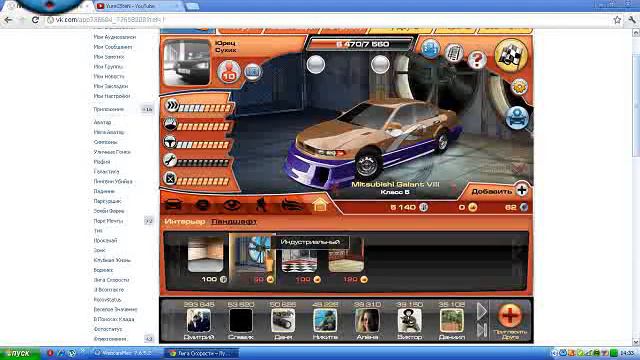Click the blue round icon left of the list icon
Screen dimensions: 640x360
click(x=431, y=49)
